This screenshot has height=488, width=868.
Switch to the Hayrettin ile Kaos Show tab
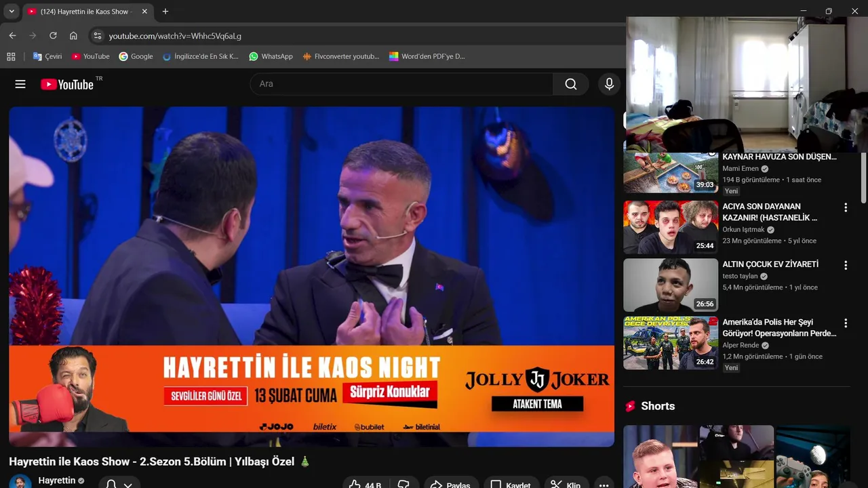(x=85, y=12)
